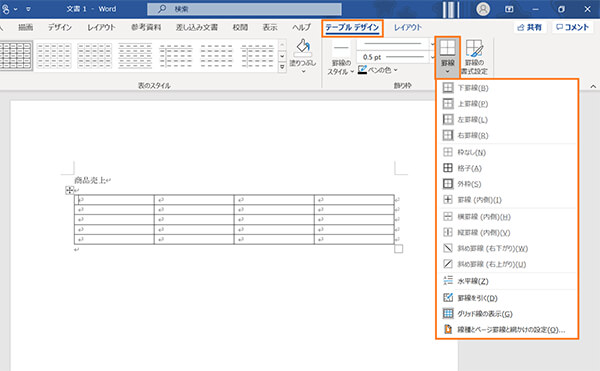
Task: Click the 塗りつぶし shading paint bucket icon
Action: [x=303, y=47]
